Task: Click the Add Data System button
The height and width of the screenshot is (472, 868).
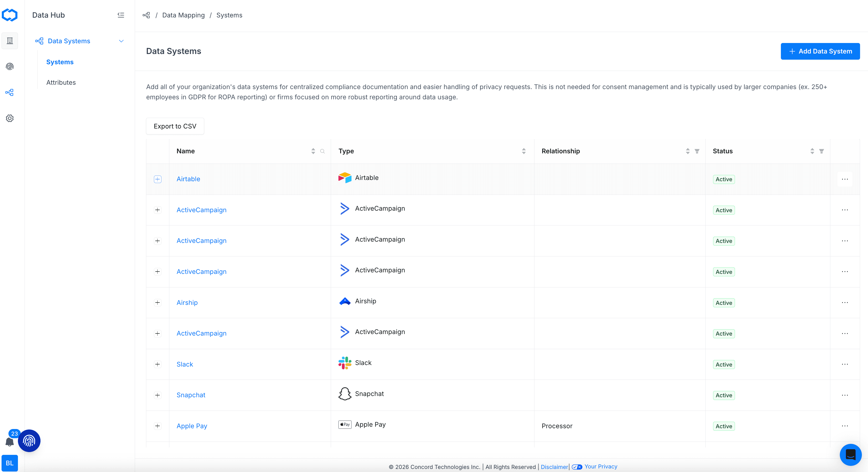Action: [820, 51]
